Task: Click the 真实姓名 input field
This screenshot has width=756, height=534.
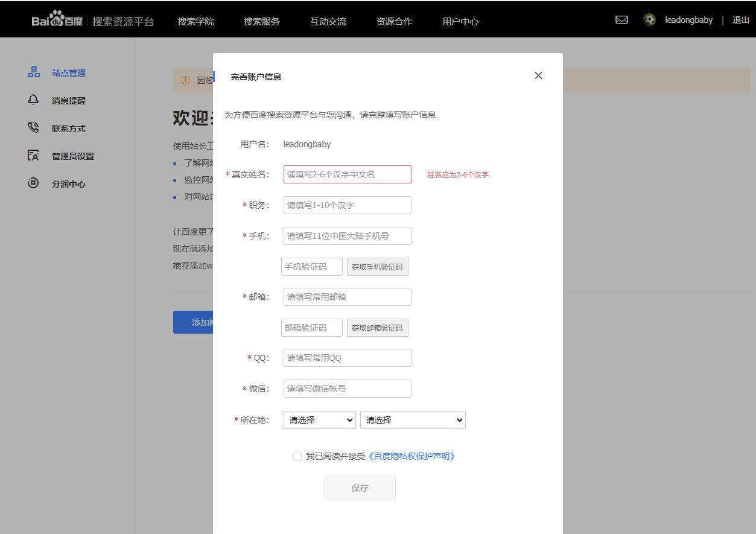Action: coord(347,174)
